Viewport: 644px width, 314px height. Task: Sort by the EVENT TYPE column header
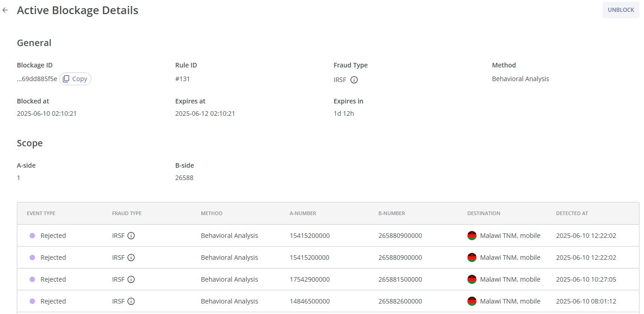click(41, 213)
